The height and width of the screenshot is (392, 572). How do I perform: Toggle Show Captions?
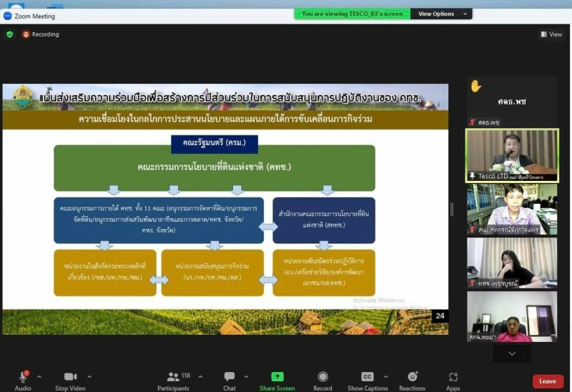[367, 379]
